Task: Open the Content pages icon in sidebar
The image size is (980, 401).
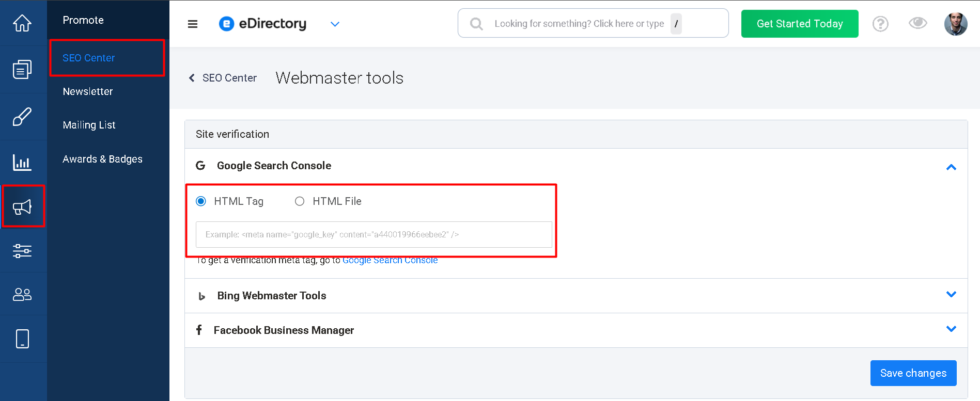Action: 22,69
